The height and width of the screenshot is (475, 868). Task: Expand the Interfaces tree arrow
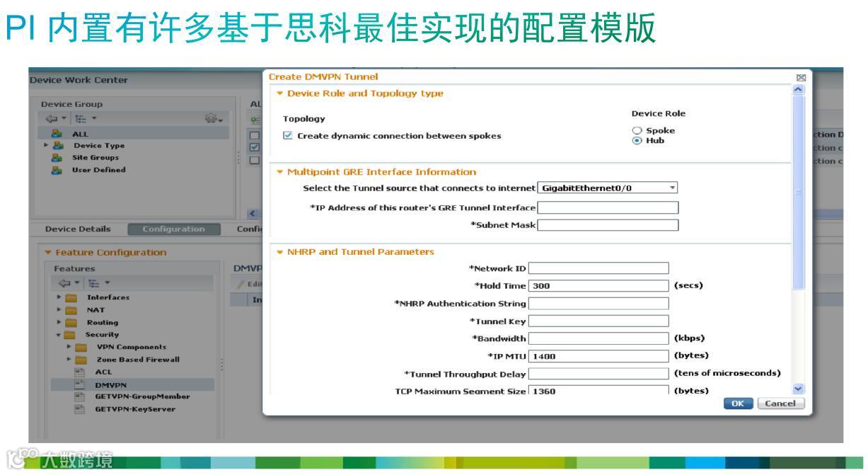point(59,297)
